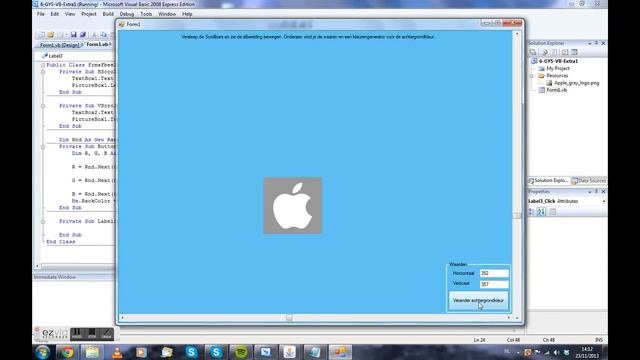The width and height of the screenshot is (640, 360).
Task: Open the Label3 class name dropdown
Action: click(77, 56)
